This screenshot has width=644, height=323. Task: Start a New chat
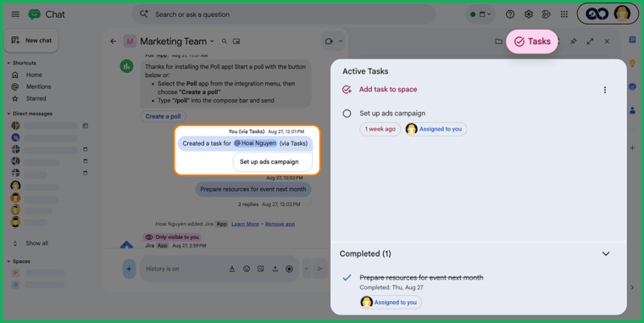31,41
